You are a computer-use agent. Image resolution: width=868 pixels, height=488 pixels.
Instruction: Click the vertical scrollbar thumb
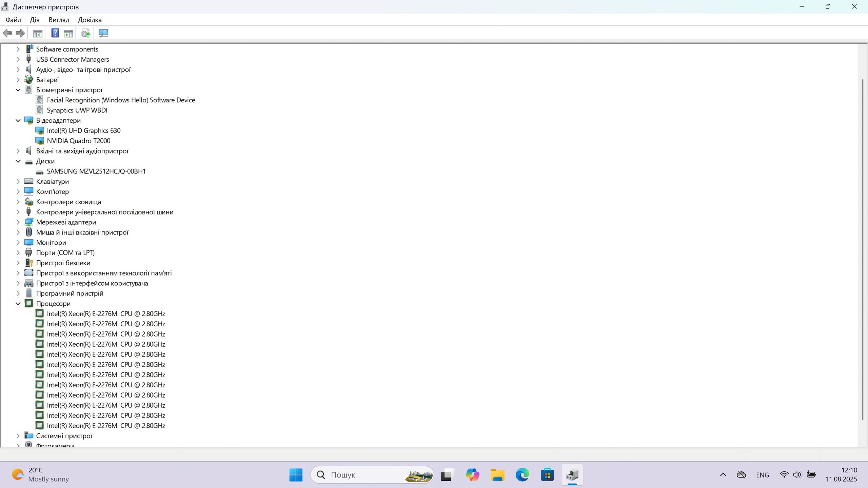click(863, 249)
